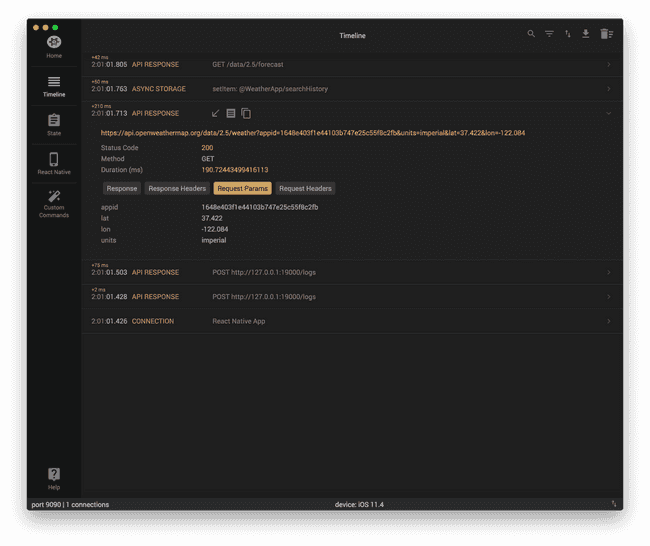
Task: Click the green maximize window button
Action: [x=55, y=27]
